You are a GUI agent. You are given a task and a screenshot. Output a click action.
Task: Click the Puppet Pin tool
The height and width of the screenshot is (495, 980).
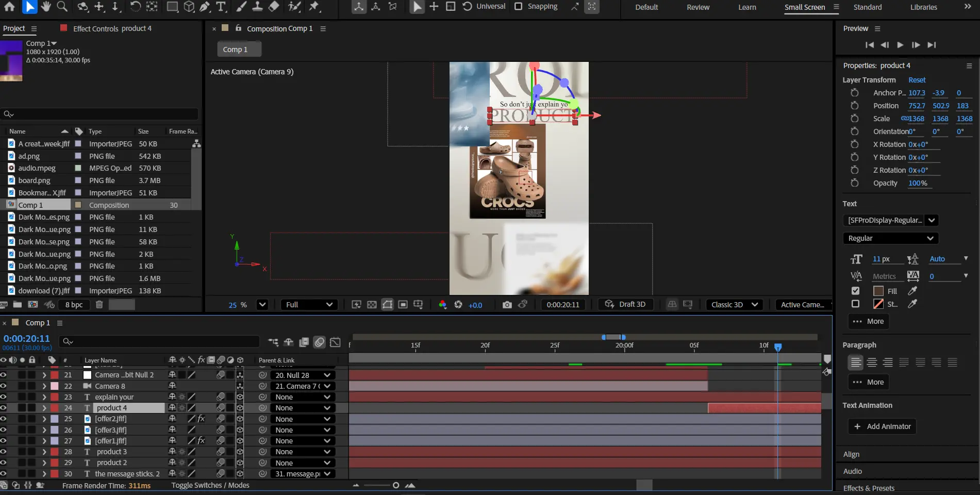coord(314,6)
